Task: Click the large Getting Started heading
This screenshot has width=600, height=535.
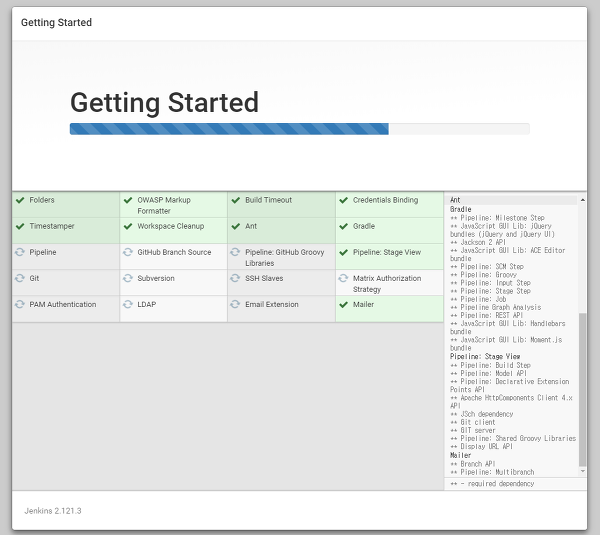Action: pos(165,103)
